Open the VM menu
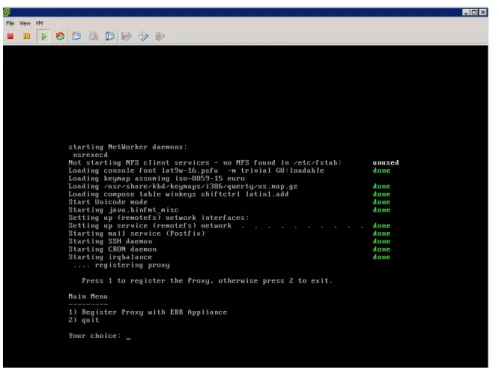Screen dimensions: 499x368 [39, 23]
